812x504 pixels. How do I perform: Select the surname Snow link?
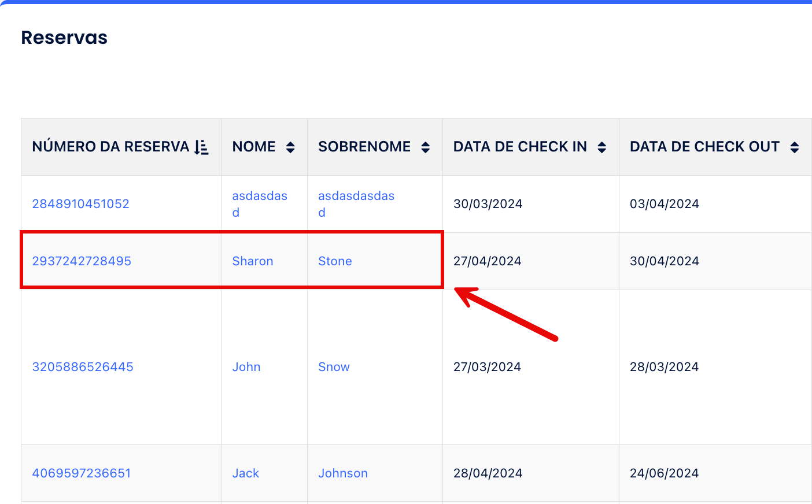(334, 367)
